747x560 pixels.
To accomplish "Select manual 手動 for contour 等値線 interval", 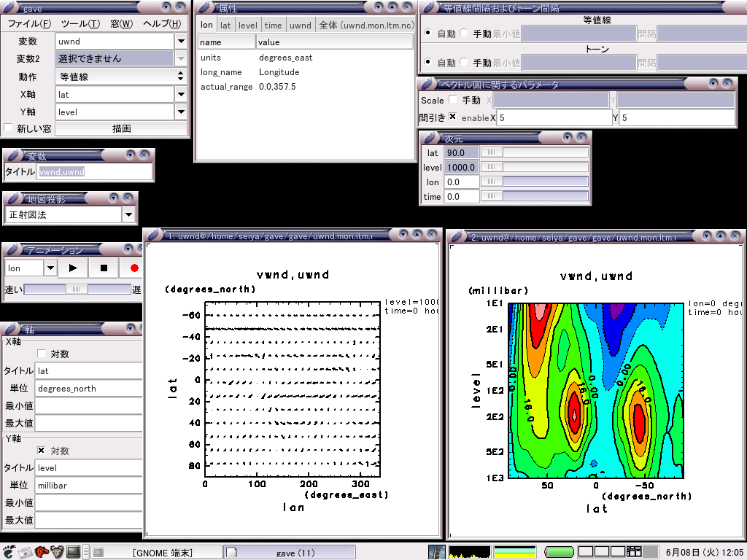I will (x=463, y=33).
